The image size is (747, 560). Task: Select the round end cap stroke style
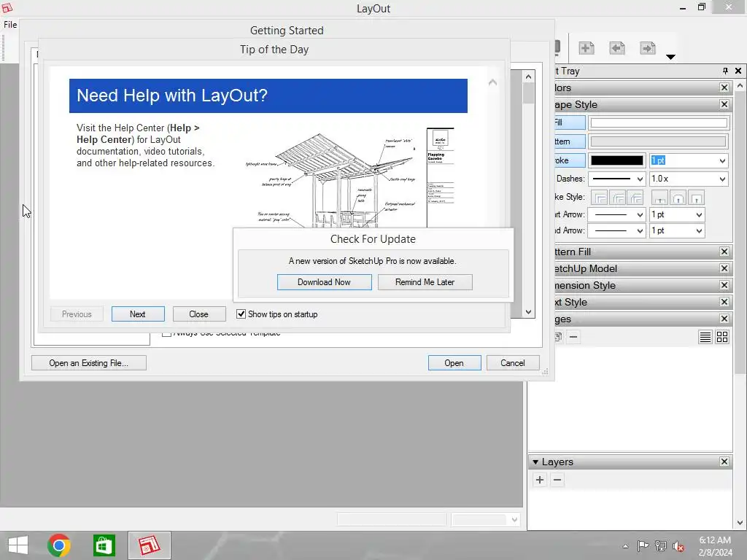click(678, 197)
